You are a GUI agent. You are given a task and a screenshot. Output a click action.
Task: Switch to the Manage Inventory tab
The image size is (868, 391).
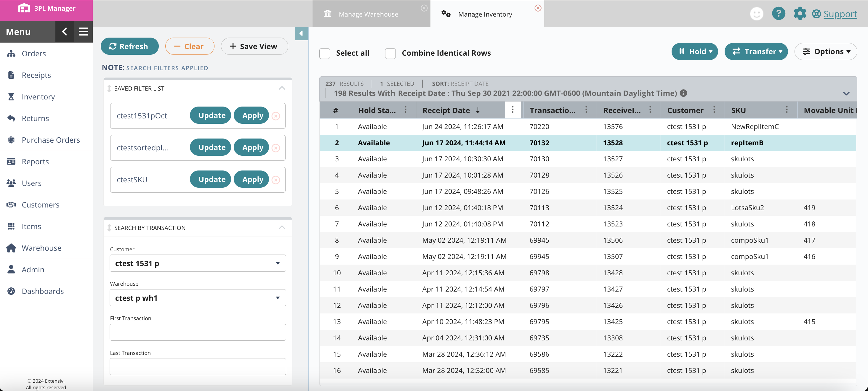point(485,14)
